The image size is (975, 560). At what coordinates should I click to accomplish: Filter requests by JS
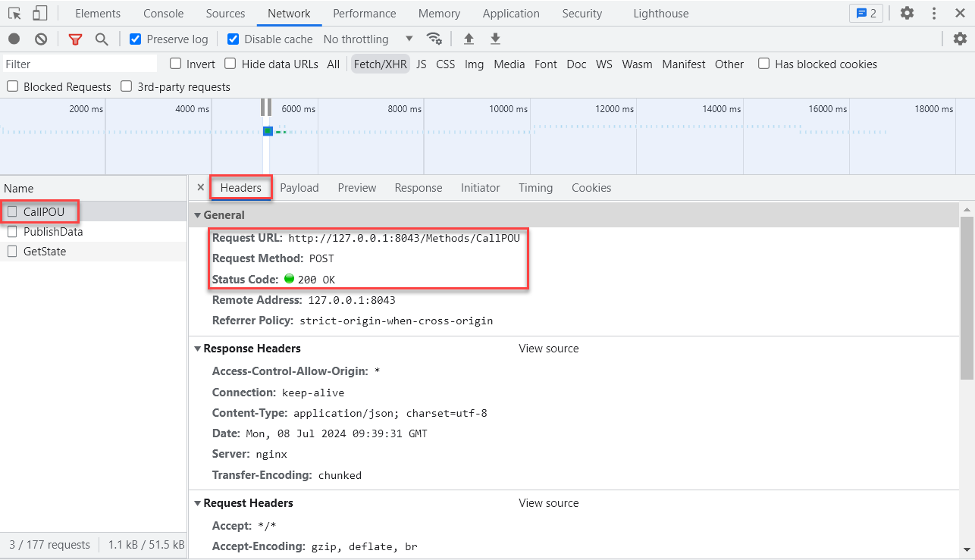click(422, 64)
